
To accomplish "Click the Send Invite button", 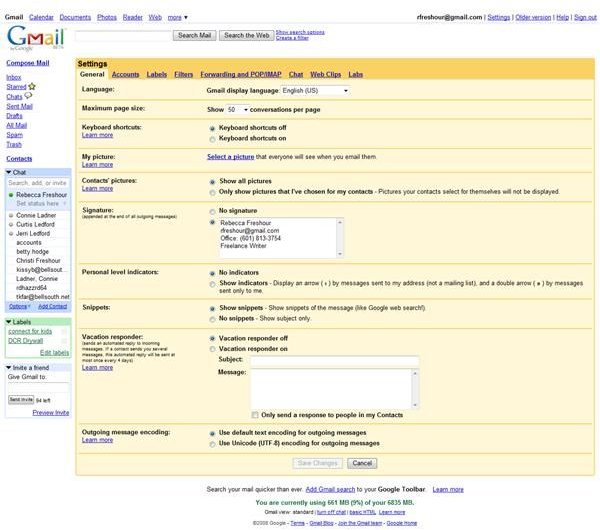I will pos(21,400).
